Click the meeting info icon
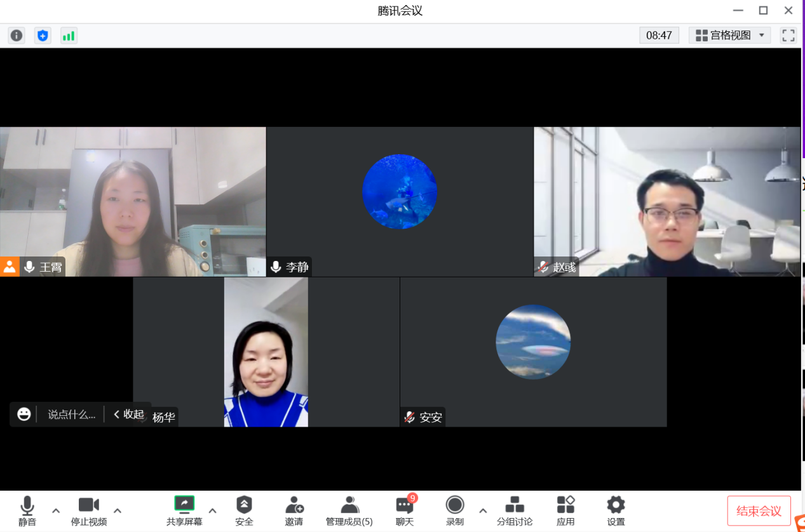Viewport: 805px width, 532px height. (17, 36)
